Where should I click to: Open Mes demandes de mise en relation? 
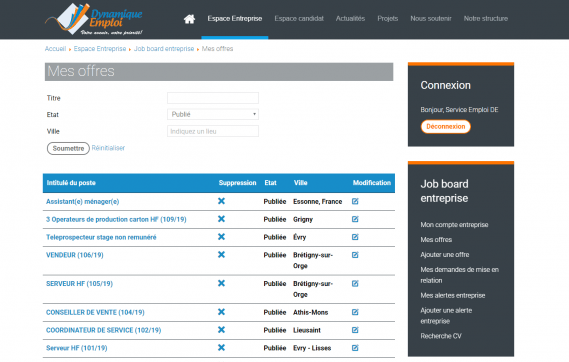click(x=459, y=275)
